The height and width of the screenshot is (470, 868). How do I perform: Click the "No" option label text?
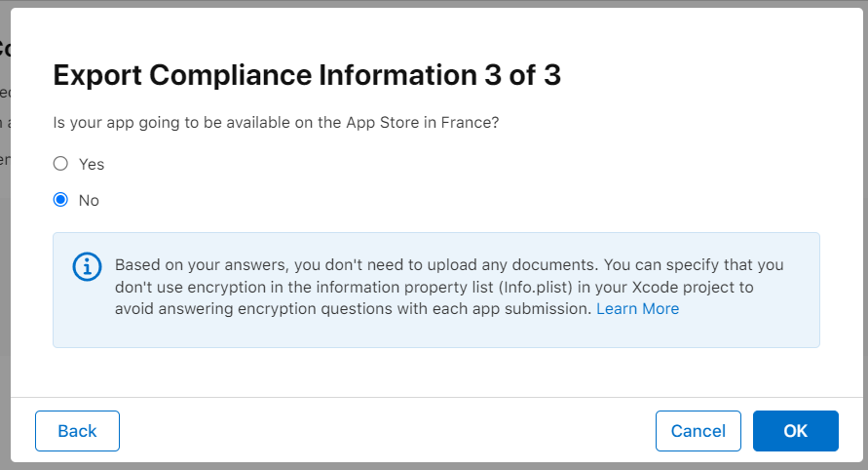pyautogui.click(x=89, y=200)
